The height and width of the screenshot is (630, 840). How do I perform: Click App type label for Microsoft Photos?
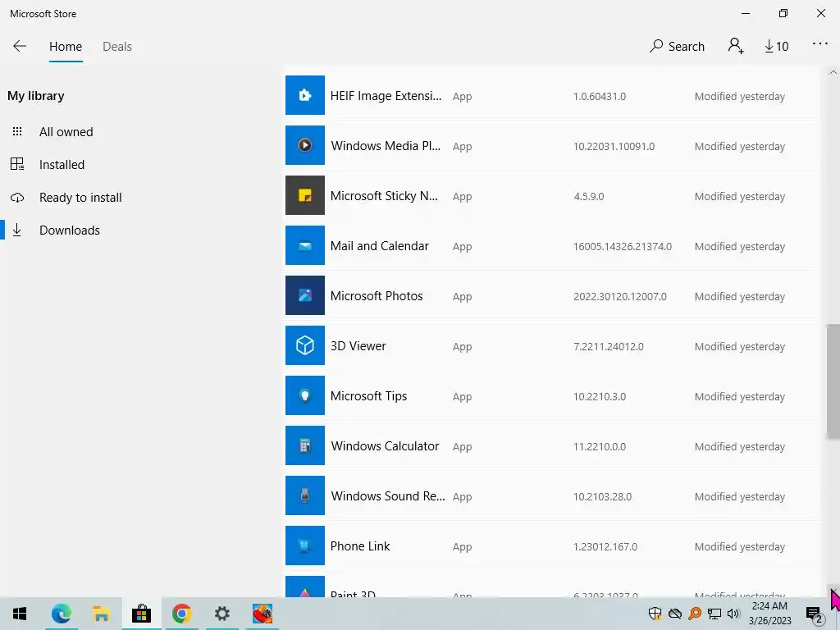462,297
